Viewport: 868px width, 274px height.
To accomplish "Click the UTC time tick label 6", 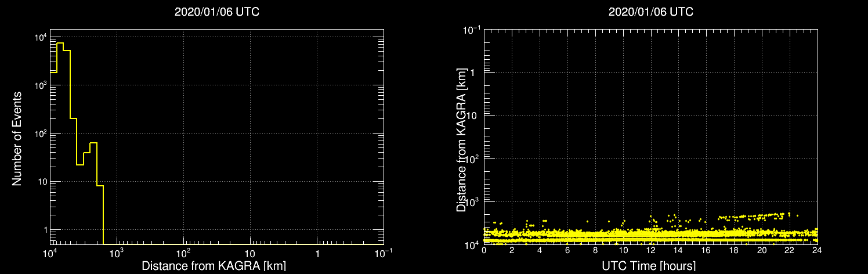I will 567,250.
